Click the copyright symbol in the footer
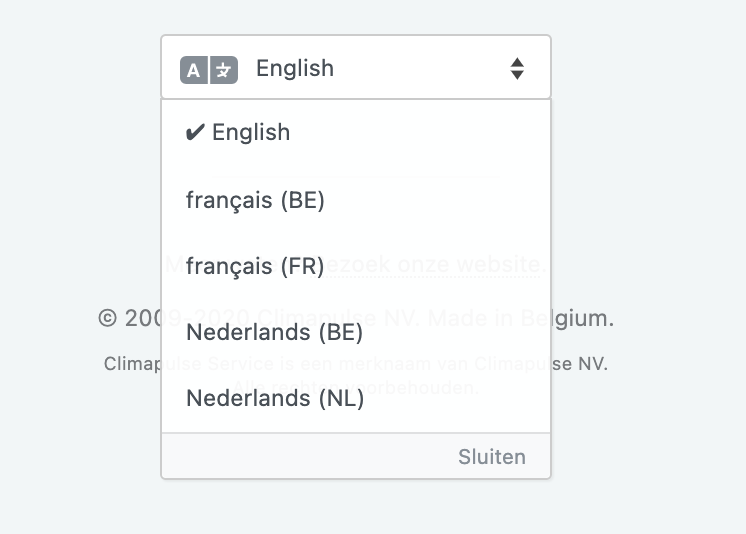The image size is (746, 534). 107,318
